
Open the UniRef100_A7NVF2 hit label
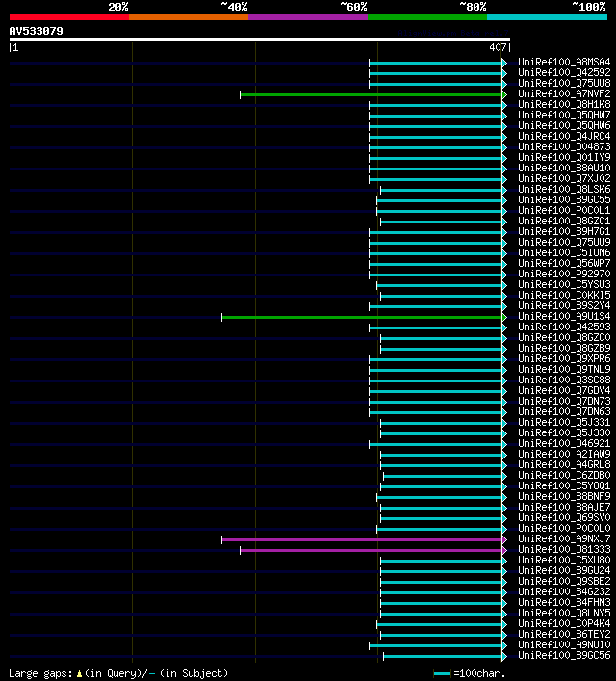(564, 93)
